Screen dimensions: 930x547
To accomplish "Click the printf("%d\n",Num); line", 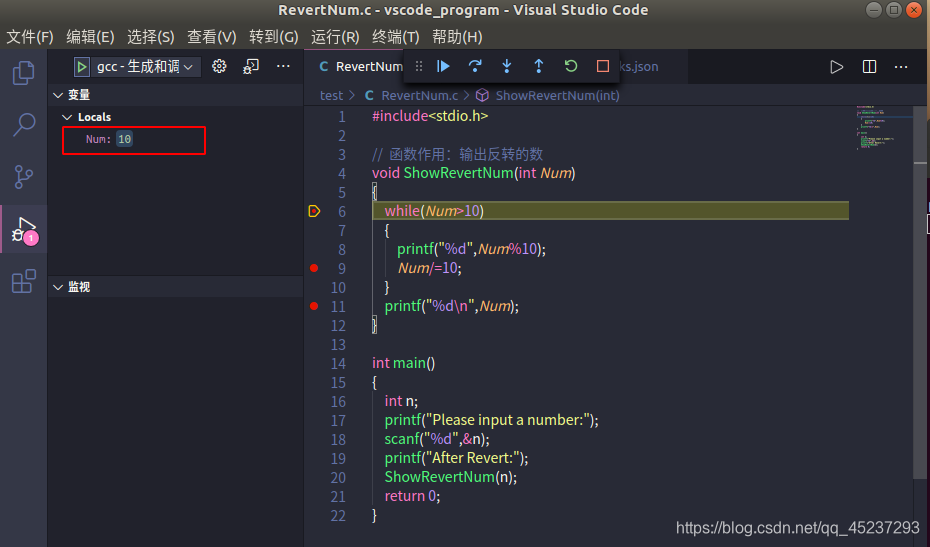I will click(x=451, y=306).
